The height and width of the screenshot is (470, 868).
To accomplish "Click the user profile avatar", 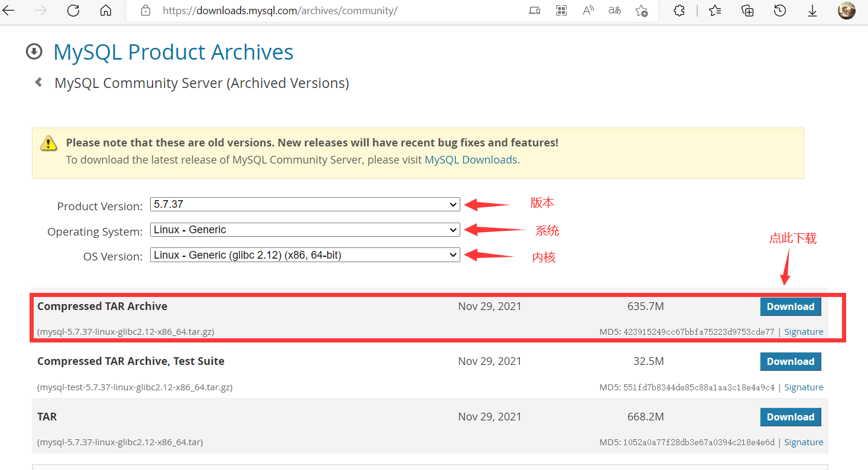I will click(x=846, y=11).
